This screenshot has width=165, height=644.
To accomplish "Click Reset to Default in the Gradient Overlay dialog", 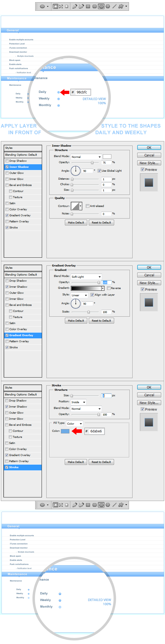I will 101,320.
